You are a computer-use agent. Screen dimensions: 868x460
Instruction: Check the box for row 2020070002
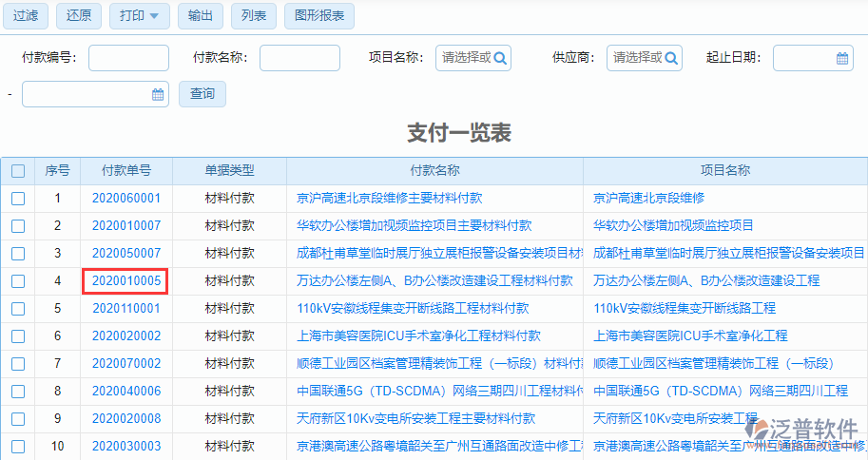[18, 364]
